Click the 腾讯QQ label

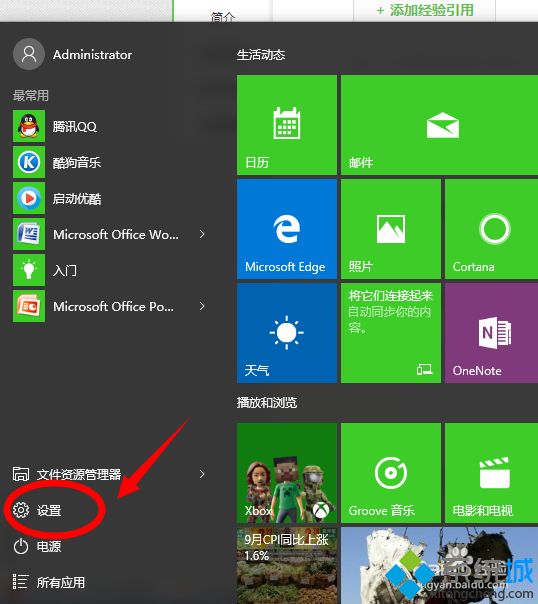point(75,126)
